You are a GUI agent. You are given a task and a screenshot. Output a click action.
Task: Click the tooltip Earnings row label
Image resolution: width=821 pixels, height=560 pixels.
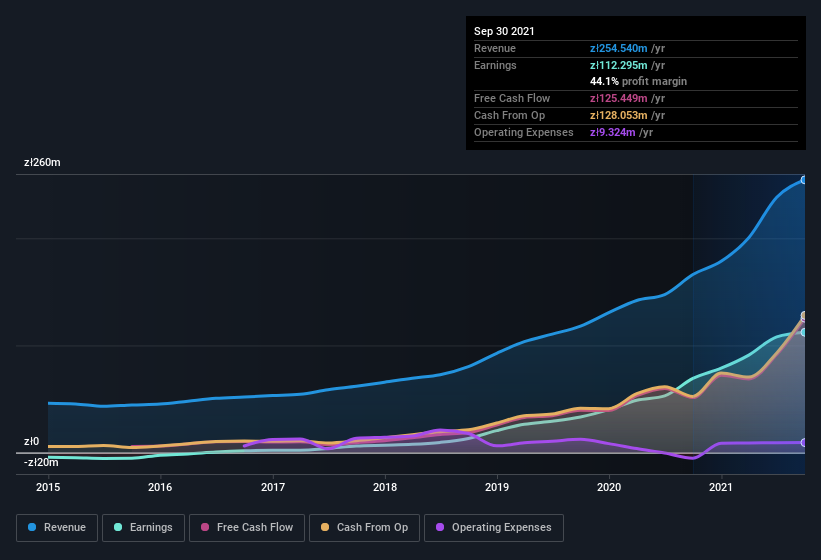point(495,65)
